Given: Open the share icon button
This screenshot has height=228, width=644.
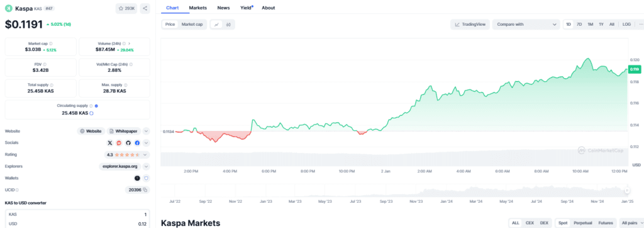Looking at the screenshot, I should tap(145, 8).
